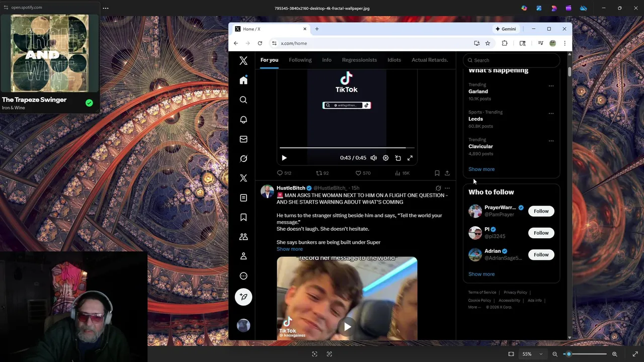Open Profile icon in X sidebar

click(x=244, y=256)
